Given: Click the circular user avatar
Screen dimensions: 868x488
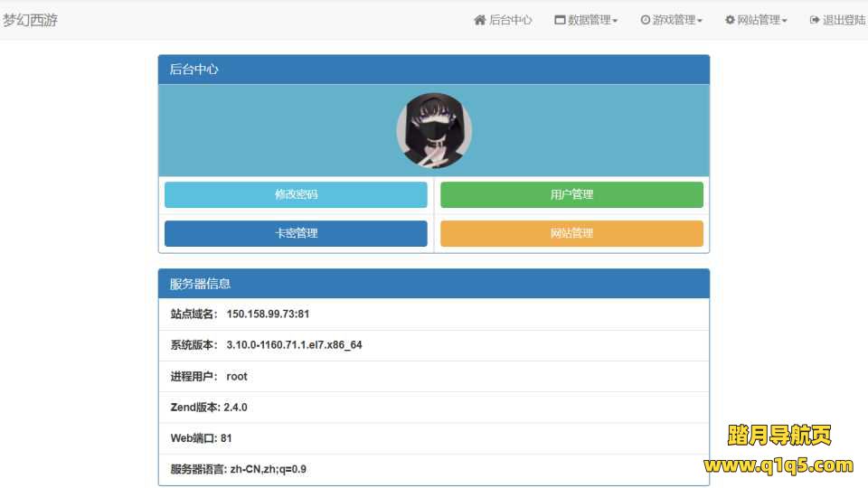Looking at the screenshot, I should [434, 130].
